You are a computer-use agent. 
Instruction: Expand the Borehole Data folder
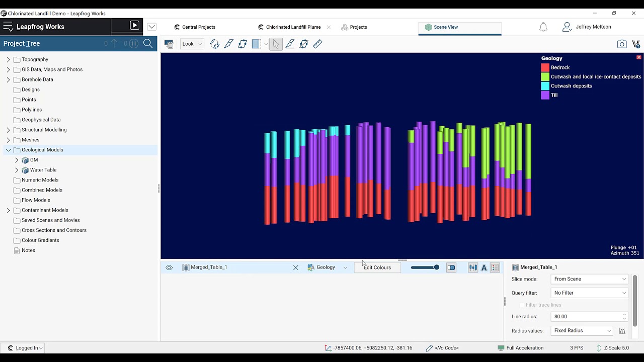click(x=8, y=79)
